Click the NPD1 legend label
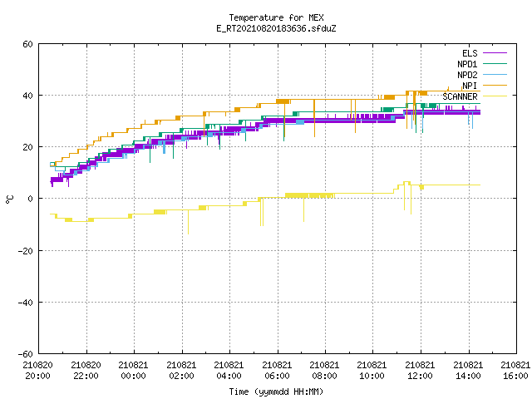Image resolution: width=532 pixels, height=399 pixels. point(467,64)
